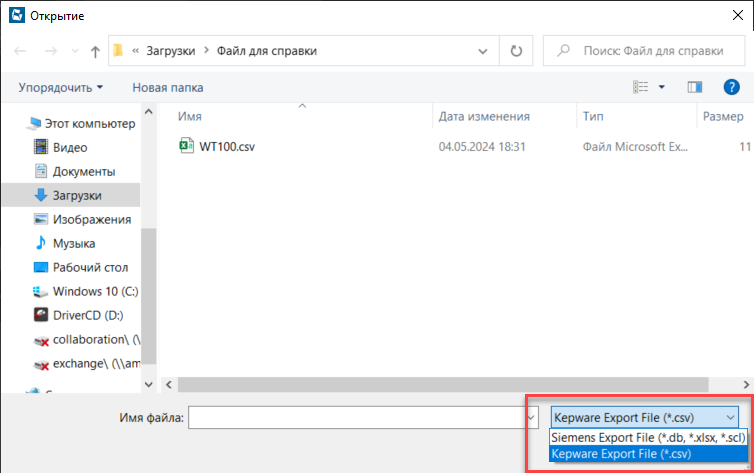
Task: Click the Новая папка button
Action: [167, 87]
